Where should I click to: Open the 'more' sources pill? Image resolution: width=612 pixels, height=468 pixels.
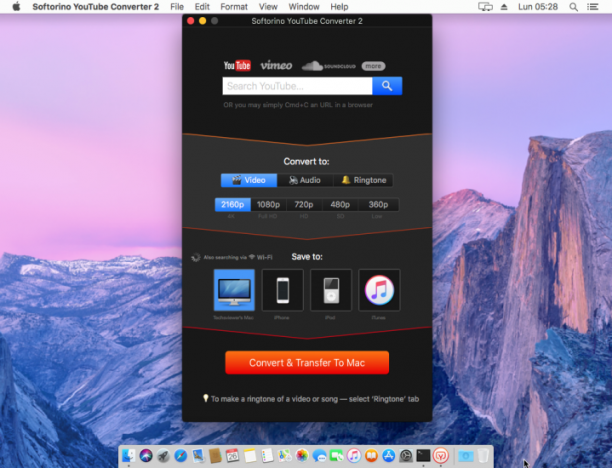[x=373, y=66]
